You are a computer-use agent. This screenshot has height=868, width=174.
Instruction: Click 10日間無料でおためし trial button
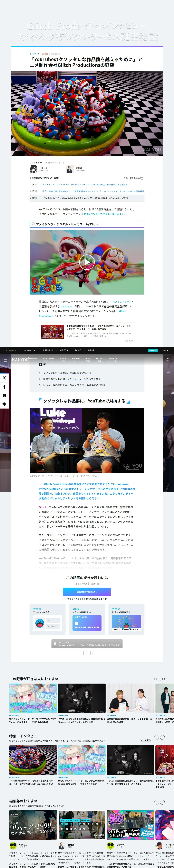(87, 592)
